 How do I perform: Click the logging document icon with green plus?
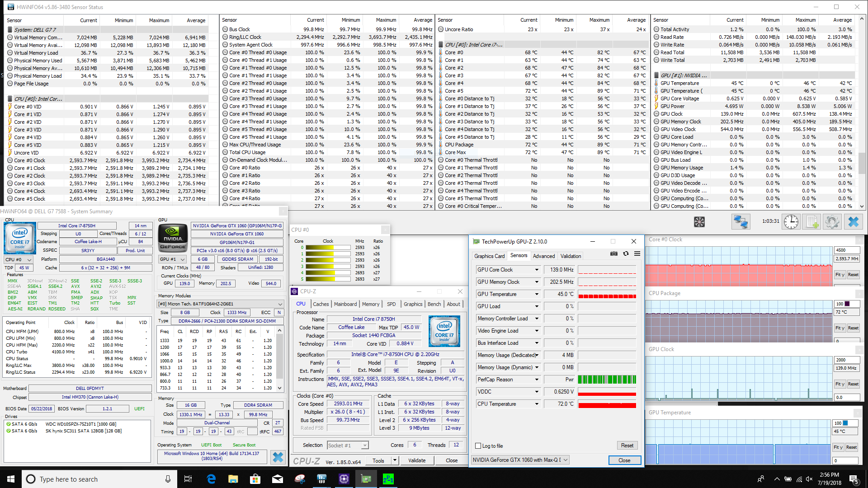(x=811, y=222)
